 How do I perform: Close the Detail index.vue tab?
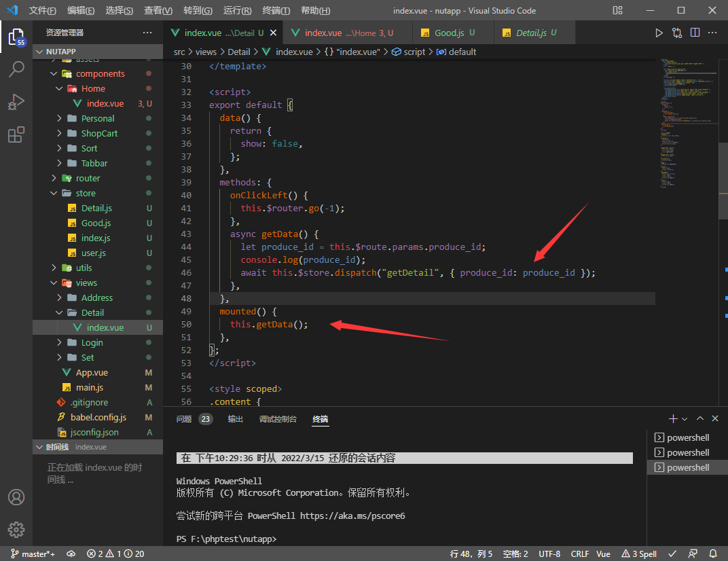274,33
